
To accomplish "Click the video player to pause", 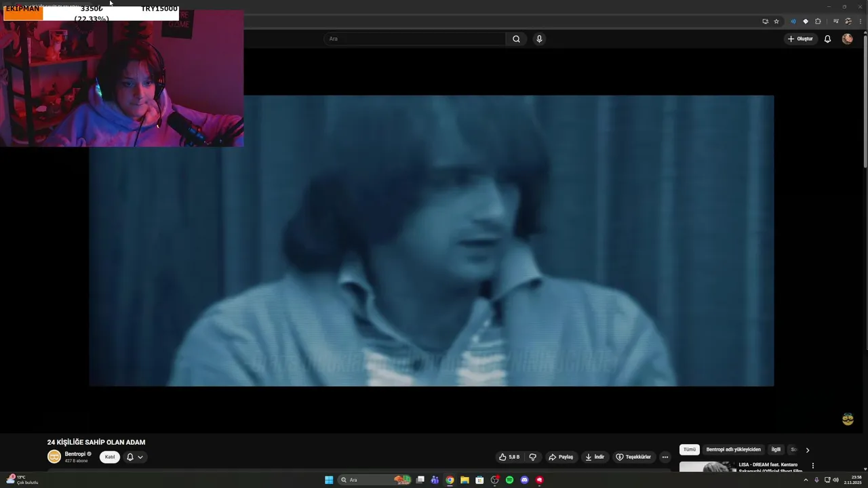I will pyautogui.click(x=431, y=241).
